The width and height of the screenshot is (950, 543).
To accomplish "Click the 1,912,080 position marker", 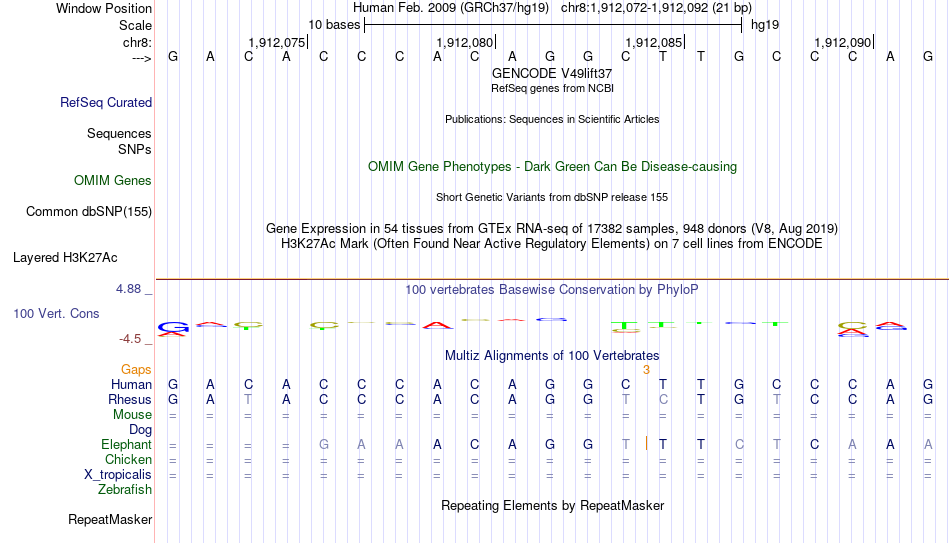I will pyautogui.click(x=465, y=42).
